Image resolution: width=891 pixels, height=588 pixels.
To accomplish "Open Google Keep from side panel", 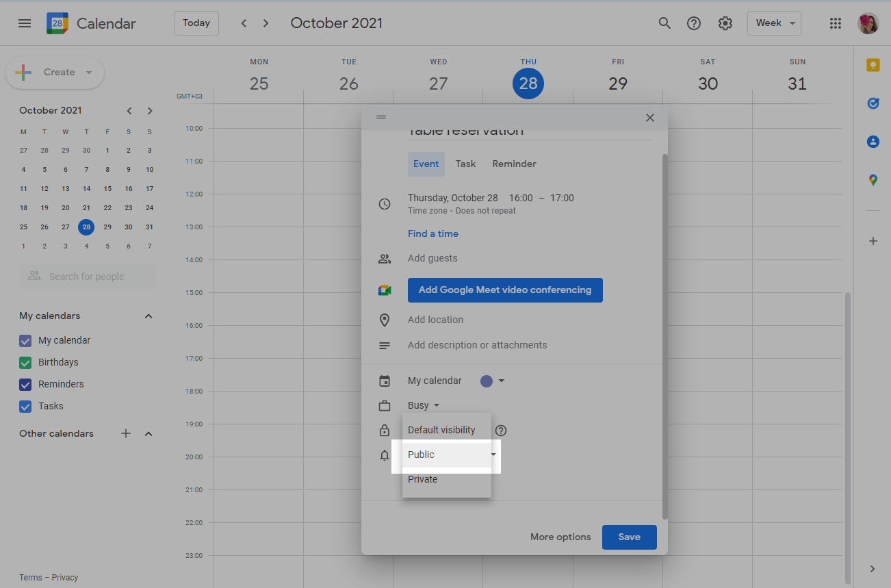I will click(873, 65).
